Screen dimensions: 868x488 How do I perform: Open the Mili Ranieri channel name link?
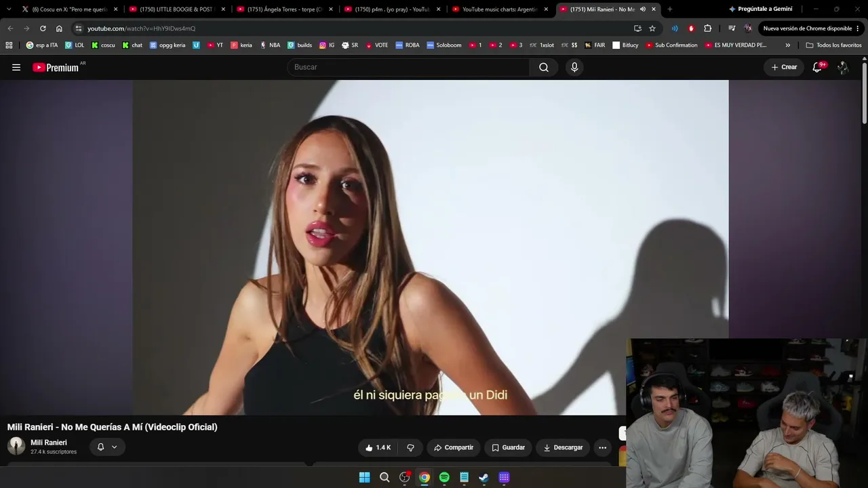click(x=49, y=443)
